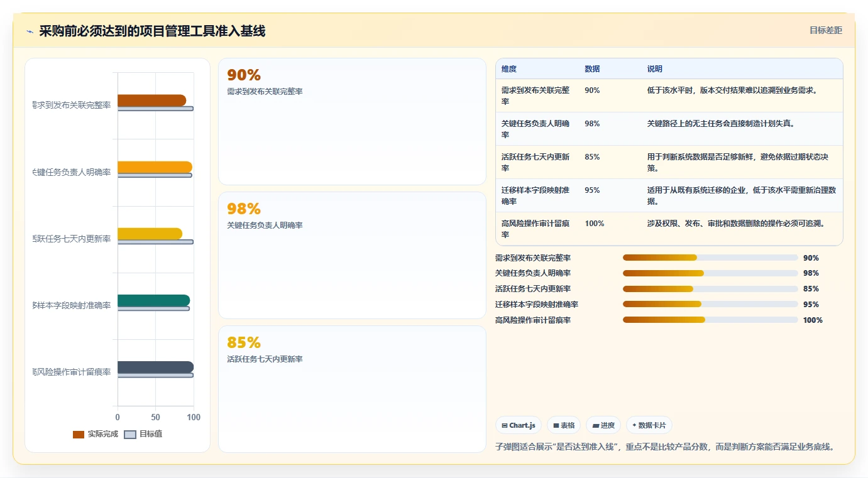Open the 98% 关键任务负责人明确率 data card
Viewport: 868px width, 478px height.
[x=352, y=255]
